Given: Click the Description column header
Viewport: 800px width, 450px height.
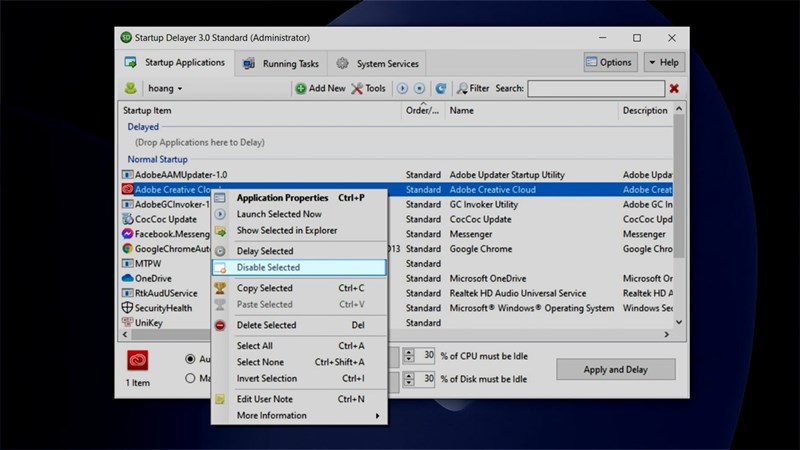Looking at the screenshot, I should click(x=645, y=110).
